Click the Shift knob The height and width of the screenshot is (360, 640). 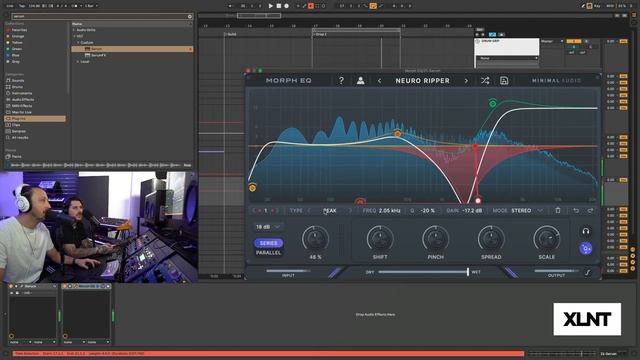380,239
